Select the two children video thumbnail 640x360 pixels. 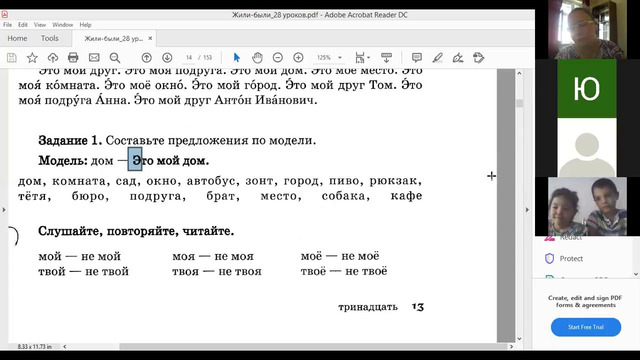587,207
